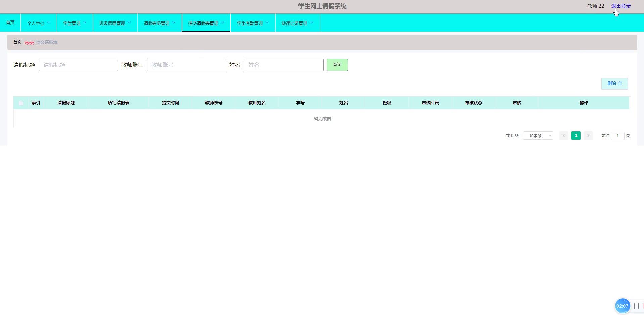Expand the 学生管理 dropdown menu
The image size is (644, 315).
tap(75, 23)
